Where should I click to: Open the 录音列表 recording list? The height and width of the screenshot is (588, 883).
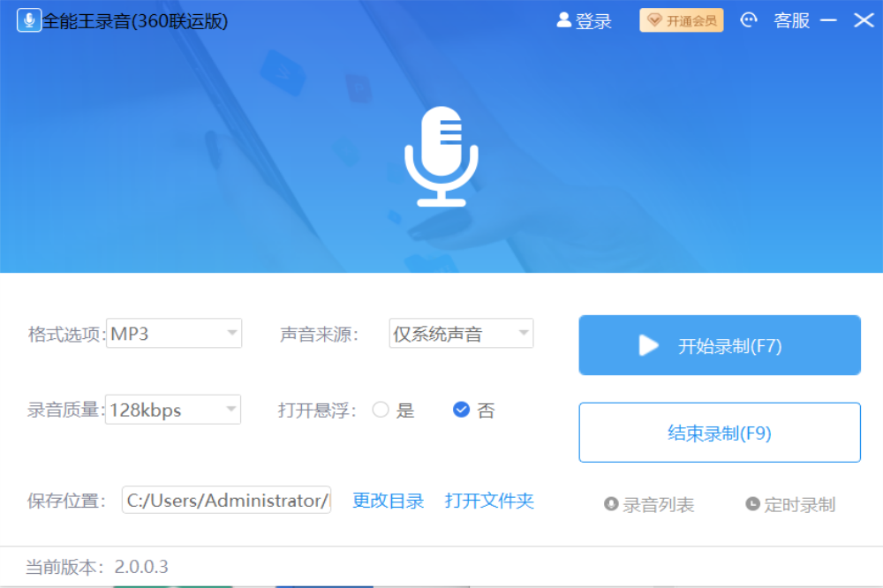(649, 504)
